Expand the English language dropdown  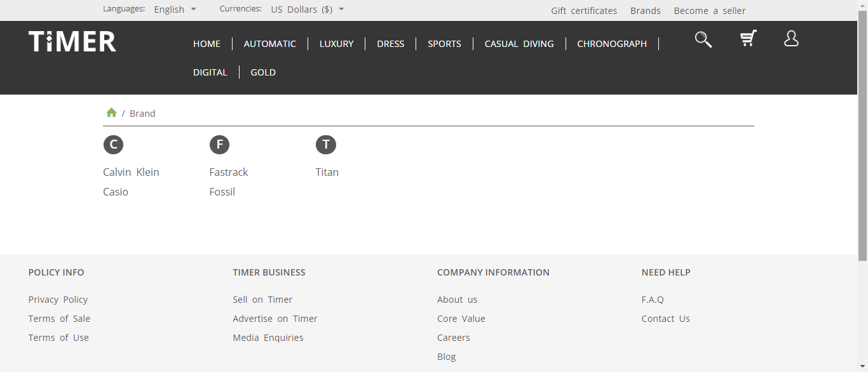coord(175,10)
